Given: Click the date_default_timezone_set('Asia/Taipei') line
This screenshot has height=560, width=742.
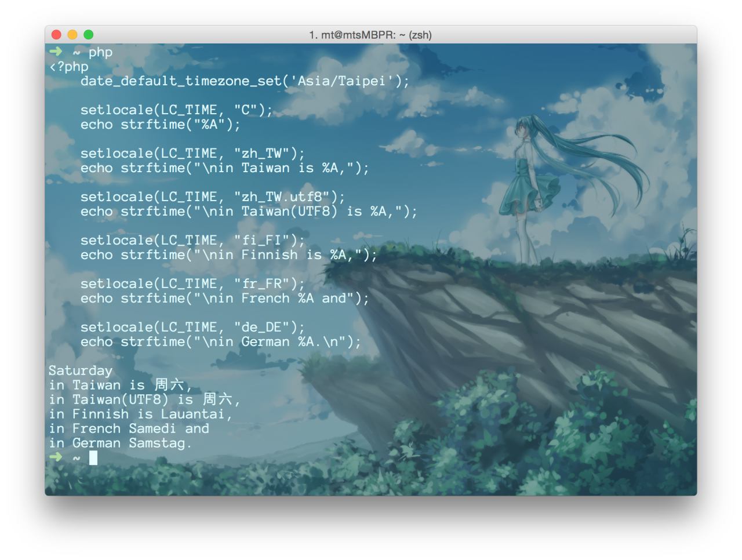Looking at the screenshot, I should pyautogui.click(x=245, y=81).
